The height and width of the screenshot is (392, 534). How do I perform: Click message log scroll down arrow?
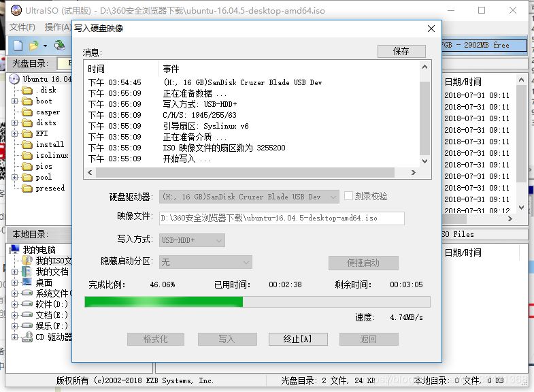coord(424,161)
